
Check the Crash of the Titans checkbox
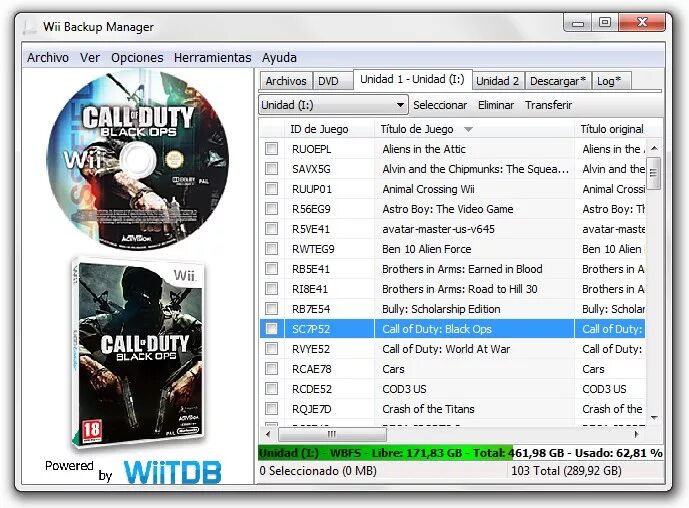(272, 409)
